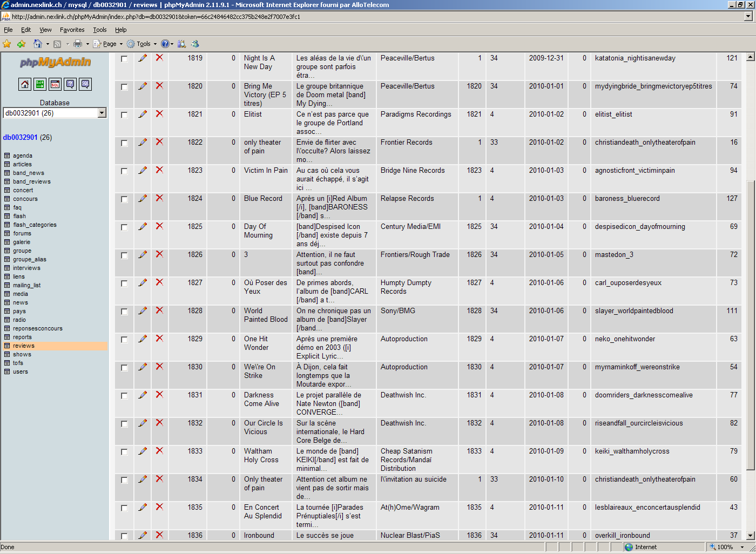Open the Database db0032901 dropdown
This screenshot has height=554, width=756.
(55, 113)
